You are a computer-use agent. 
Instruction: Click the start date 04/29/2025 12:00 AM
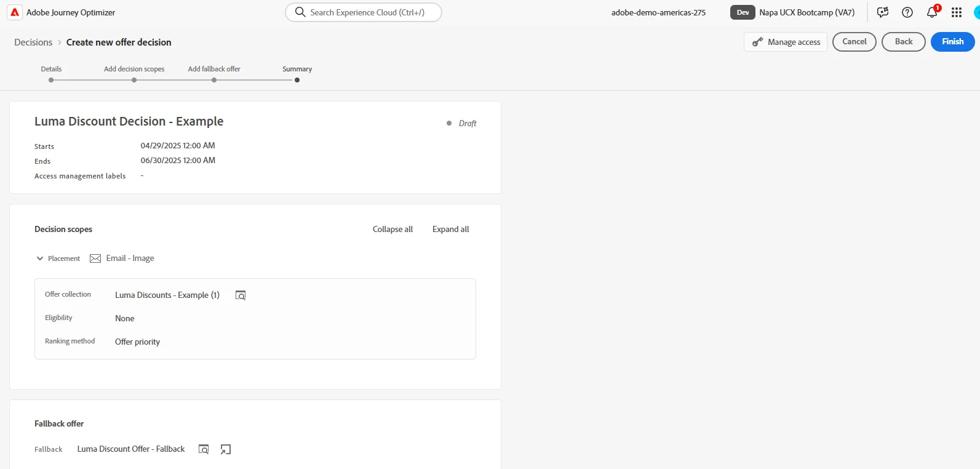click(x=178, y=146)
